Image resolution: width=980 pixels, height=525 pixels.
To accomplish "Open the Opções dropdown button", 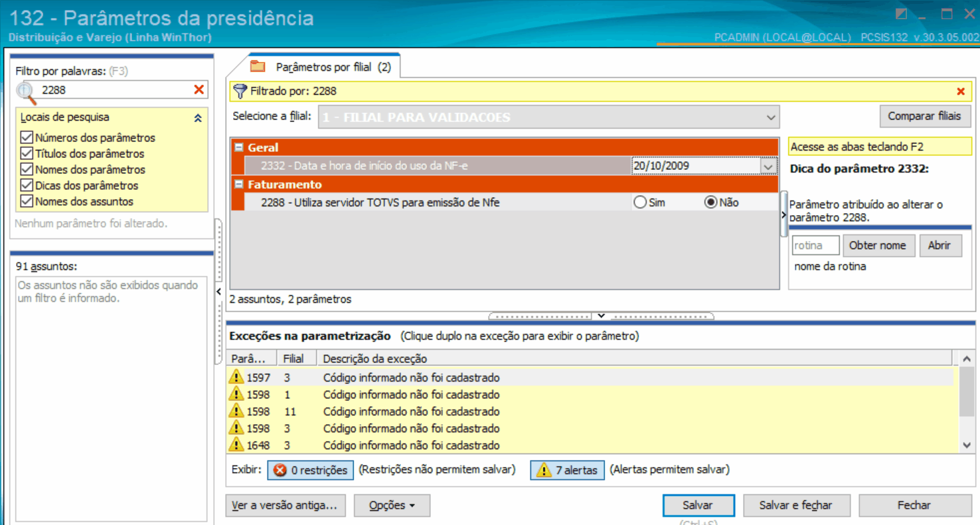I will point(392,506).
